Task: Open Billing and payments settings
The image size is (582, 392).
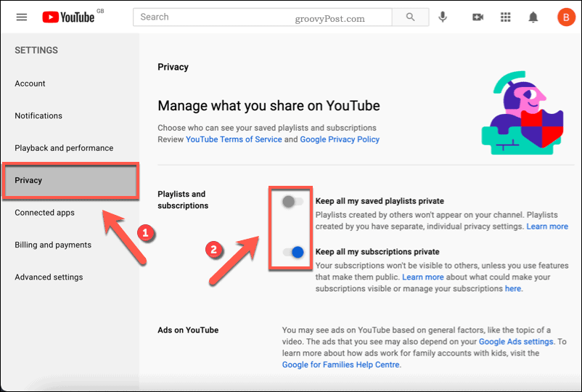Action: (53, 245)
